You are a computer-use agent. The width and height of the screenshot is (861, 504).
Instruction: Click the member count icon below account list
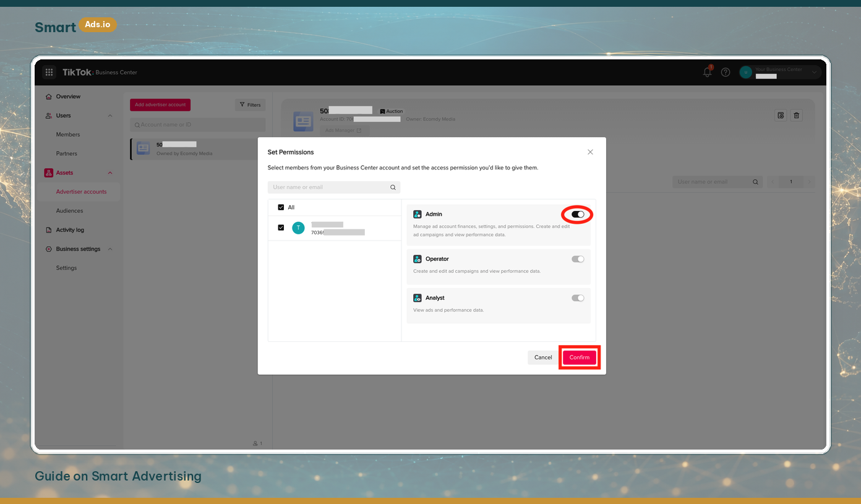255,443
